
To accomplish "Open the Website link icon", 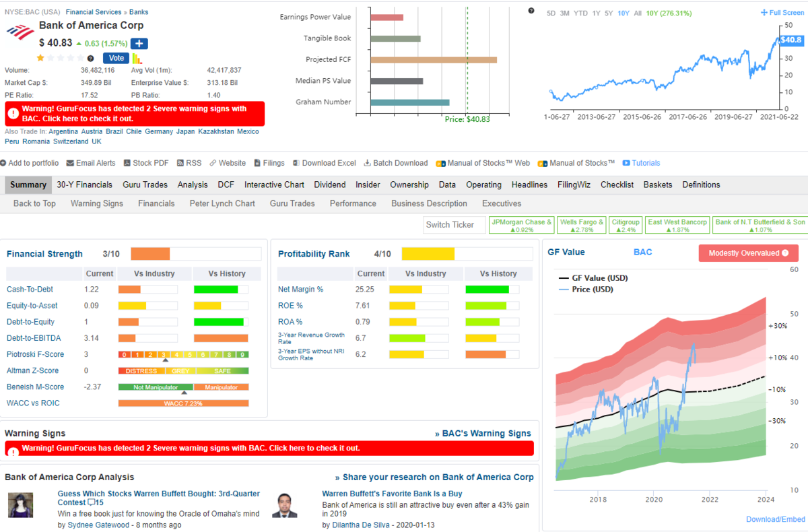I will point(213,163).
